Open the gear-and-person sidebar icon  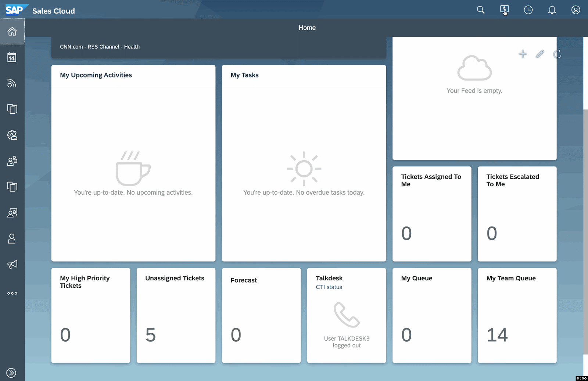12,135
